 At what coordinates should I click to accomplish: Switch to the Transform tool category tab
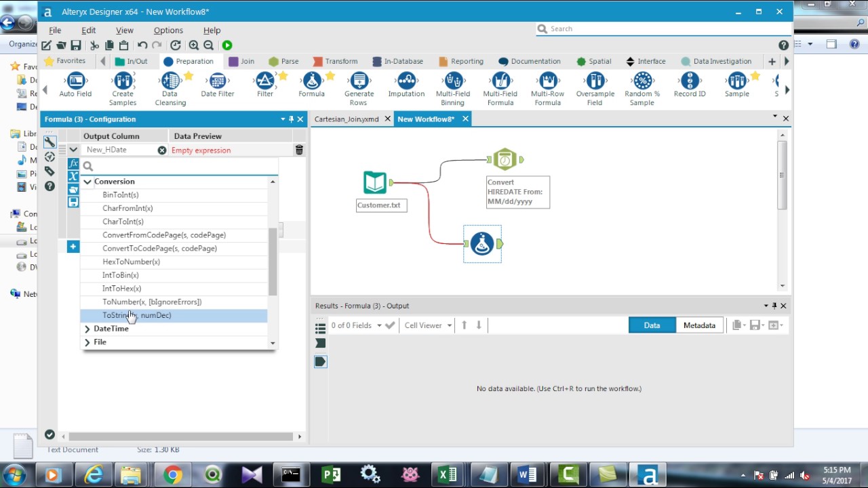pos(335,61)
